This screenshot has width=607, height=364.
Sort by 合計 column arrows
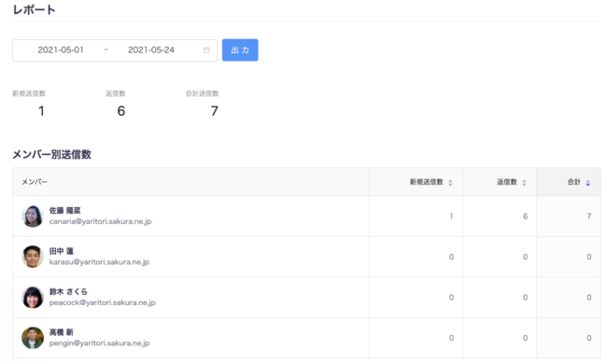(x=588, y=183)
